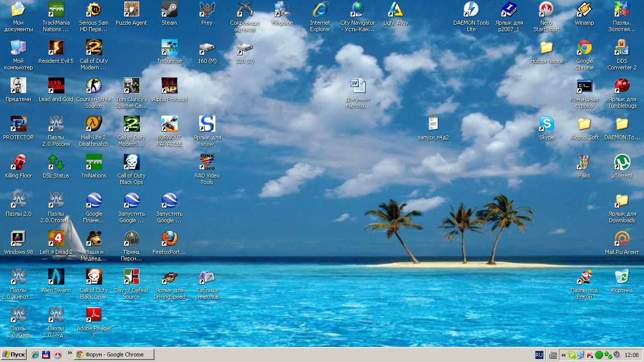The height and width of the screenshot is (362, 644).
Task: Select the Half-Life 2 Deathmatch icon
Action: tap(94, 131)
